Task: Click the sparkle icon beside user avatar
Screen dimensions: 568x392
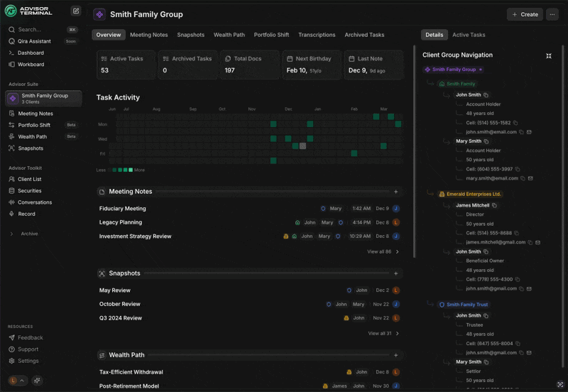Action: point(37,381)
